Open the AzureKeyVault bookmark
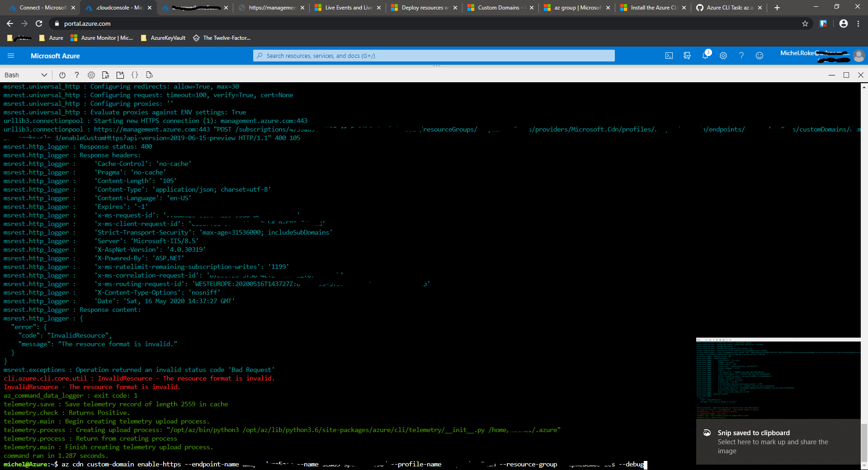This screenshot has height=470, width=868. pos(163,38)
